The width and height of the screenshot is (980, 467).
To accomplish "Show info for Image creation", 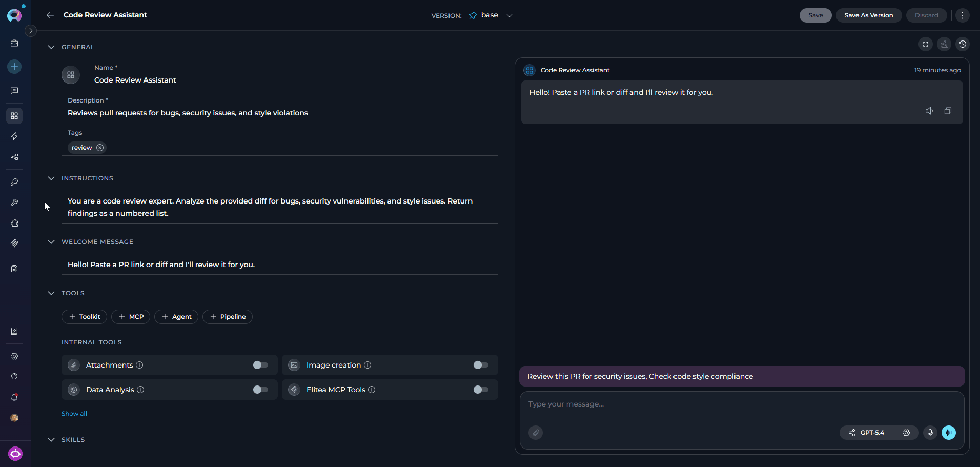I will click(x=367, y=365).
